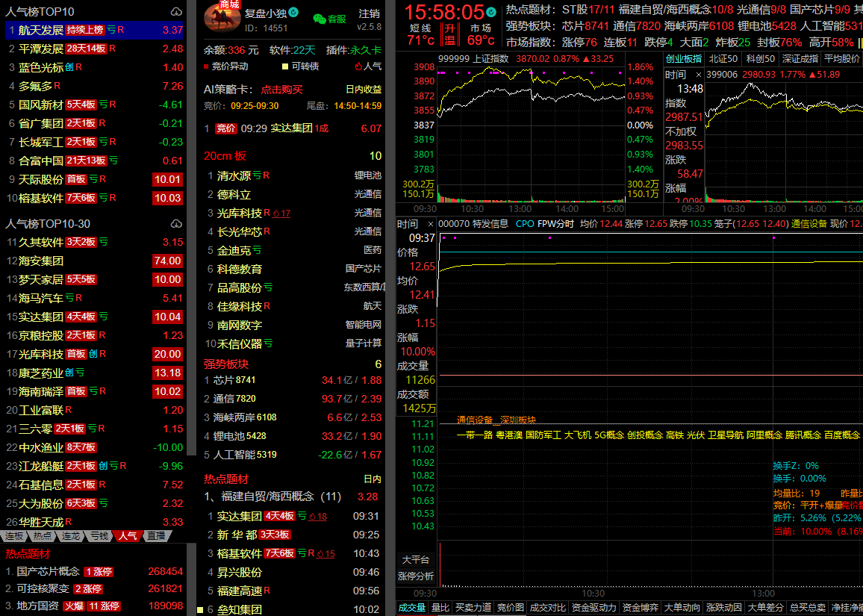Close the 000070 time panel with X

(x=430, y=224)
